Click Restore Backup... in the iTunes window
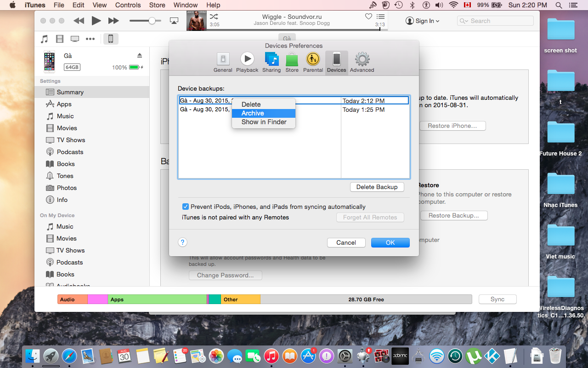 453,215
